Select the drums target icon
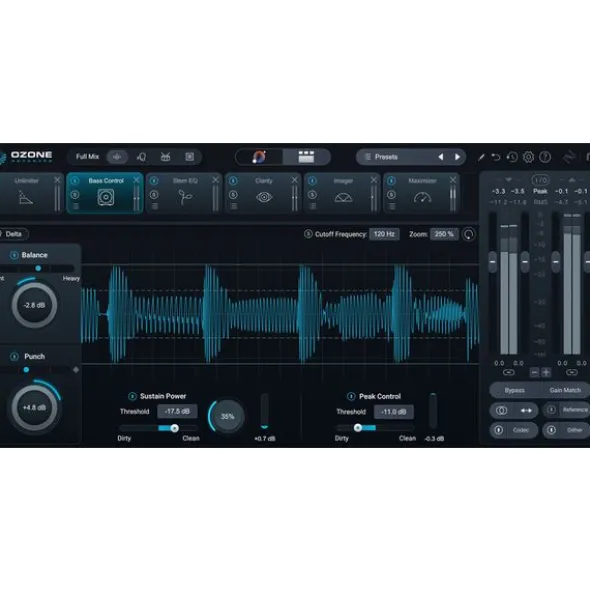 [x=165, y=157]
